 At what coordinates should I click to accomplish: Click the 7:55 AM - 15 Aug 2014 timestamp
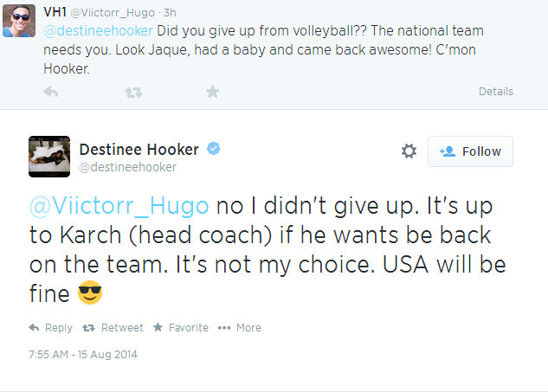83,354
